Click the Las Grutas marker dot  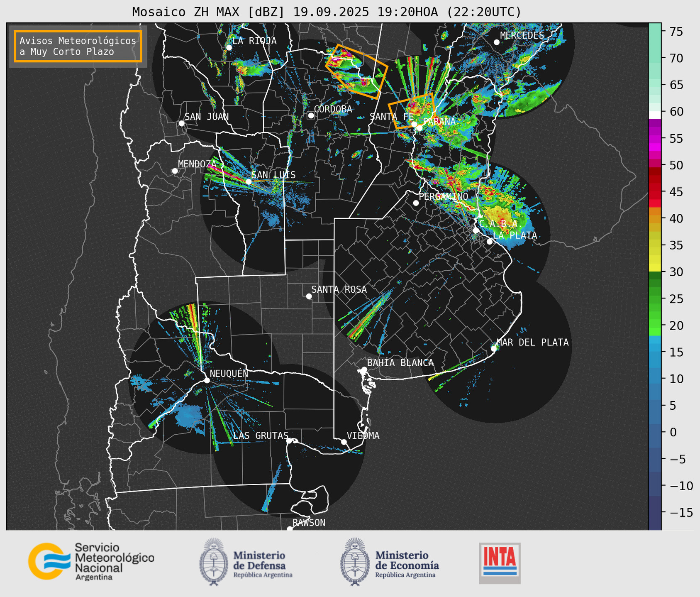(x=289, y=441)
